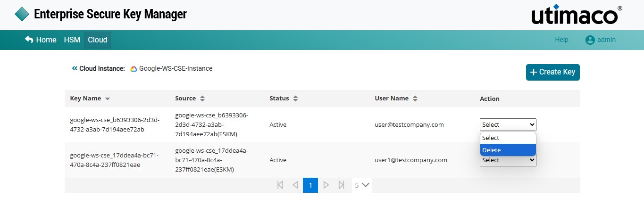Click the Create Key button
The height and width of the screenshot is (206, 644).
pyautogui.click(x=552, y=72)
